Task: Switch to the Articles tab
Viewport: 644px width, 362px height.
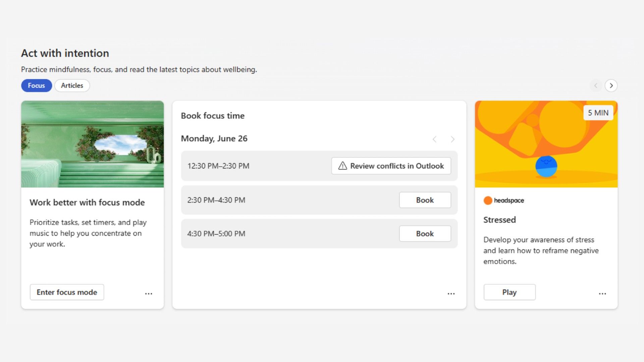Action: (72, 85)
